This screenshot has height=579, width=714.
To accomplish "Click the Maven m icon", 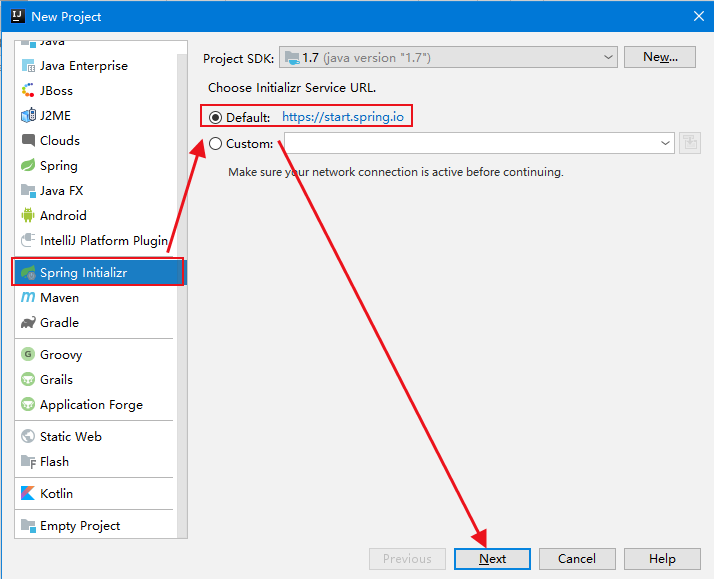I will click(x=28, y=297).
